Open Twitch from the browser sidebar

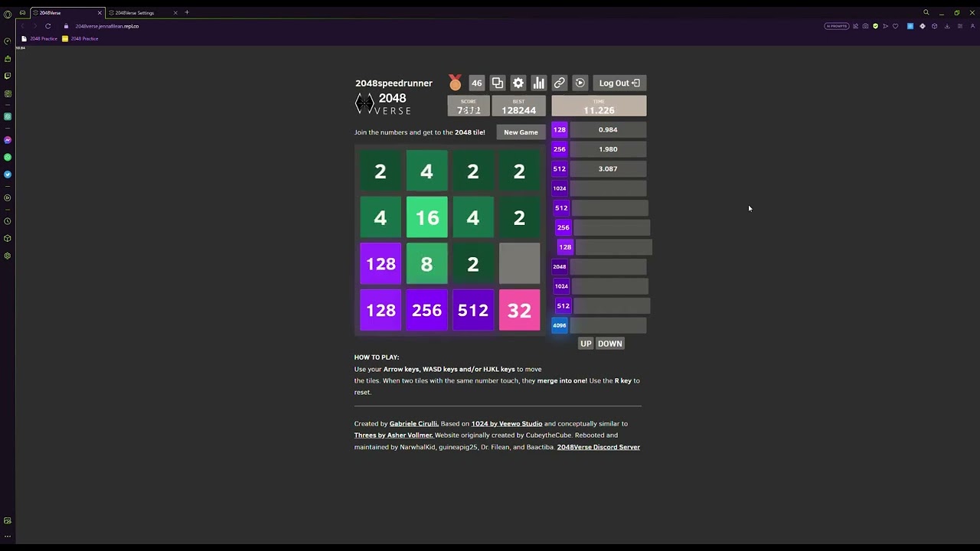(x=8, y=76)
